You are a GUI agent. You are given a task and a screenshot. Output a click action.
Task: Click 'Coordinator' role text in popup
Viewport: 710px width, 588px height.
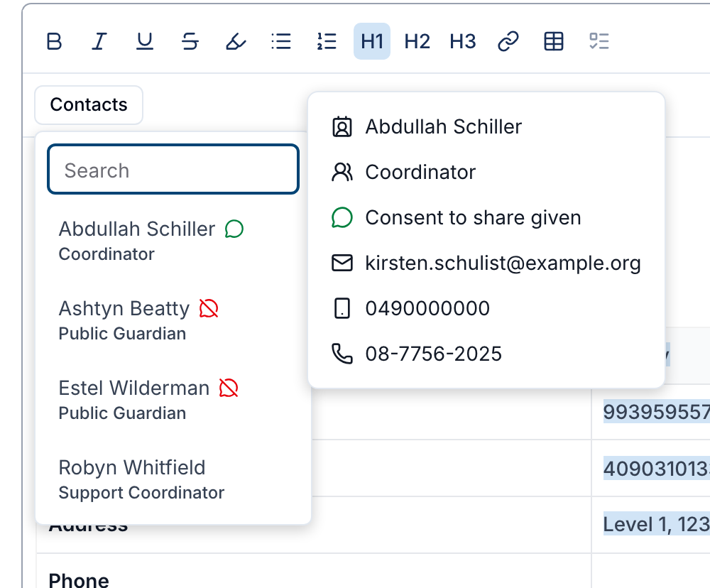[420, 172]
